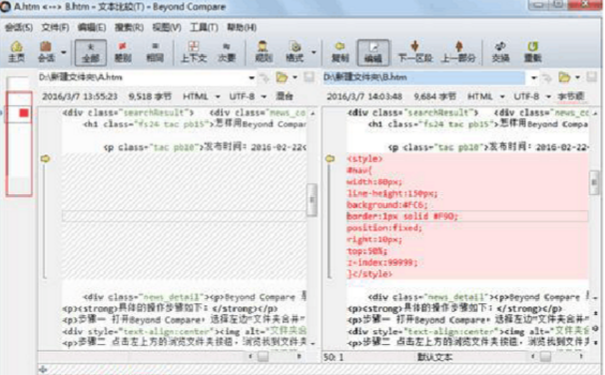Click the left pane vertical scrollbar thumb
The width and height of the screenshot is (605, 375).
pyautogui.click(x=311, y=200)
